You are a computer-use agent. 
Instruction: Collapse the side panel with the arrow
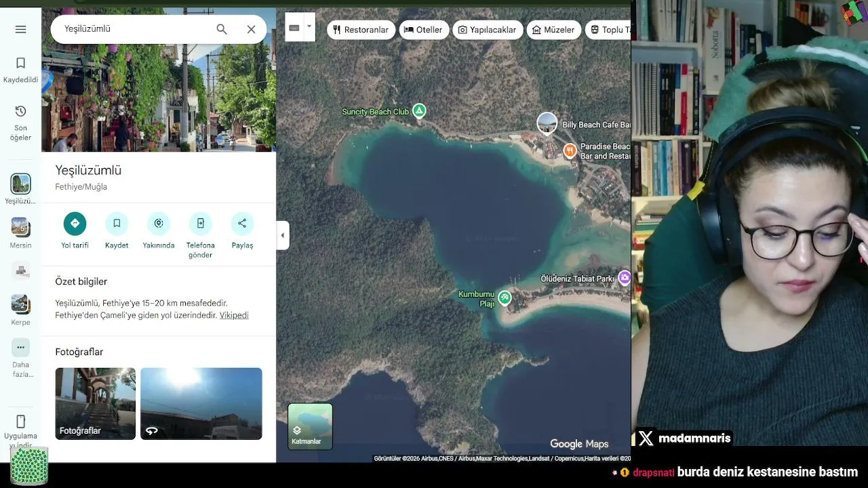tap(282, 235)
